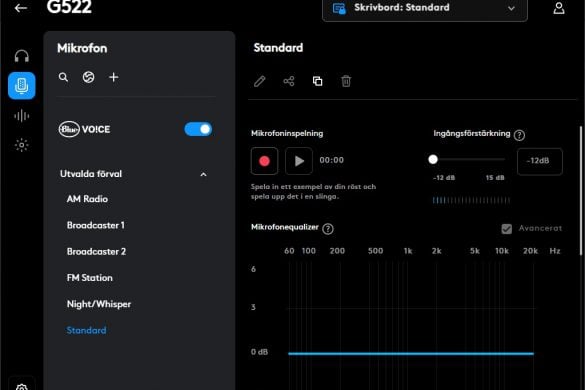Play back the recorded microphone sample

299,161
